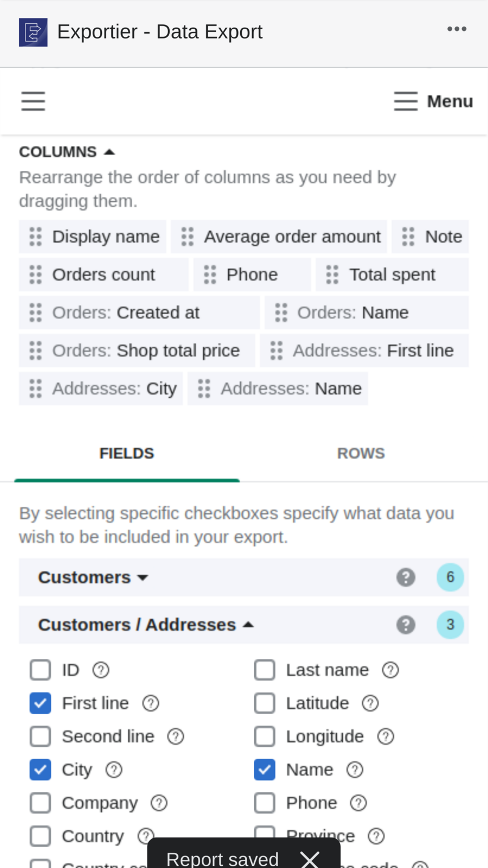Enable the Longitude checkbox
The width and height of the screenshot is (488, 868).
pos(264,736)
